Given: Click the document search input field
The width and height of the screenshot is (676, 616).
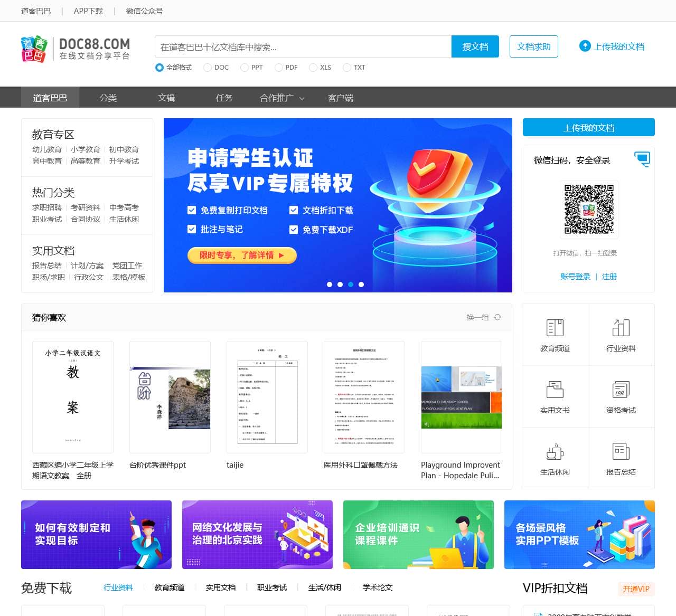Looking at the screenshot, I should click(x=303, y=46).
